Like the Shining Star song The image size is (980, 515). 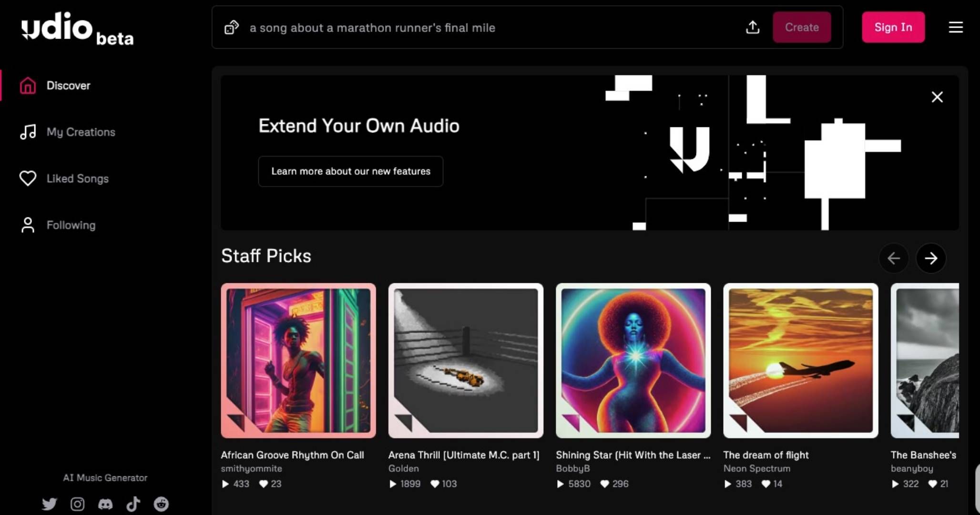(604, 484)
